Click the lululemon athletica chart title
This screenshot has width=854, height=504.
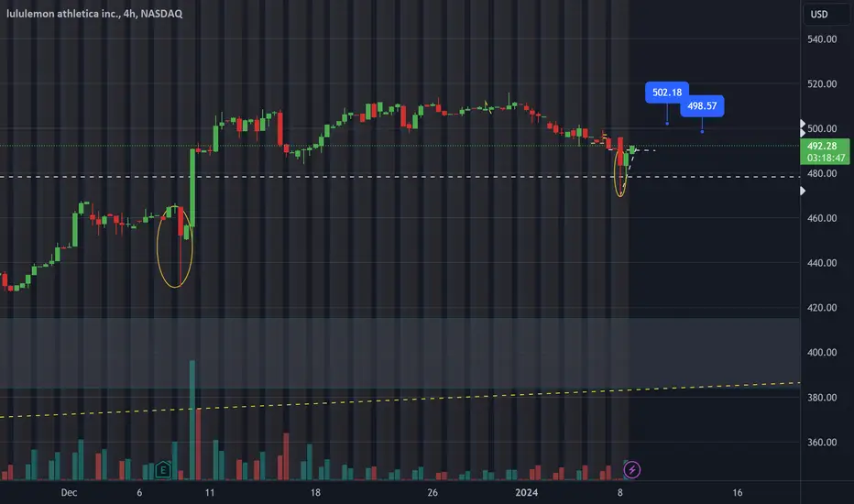point(94,14)
